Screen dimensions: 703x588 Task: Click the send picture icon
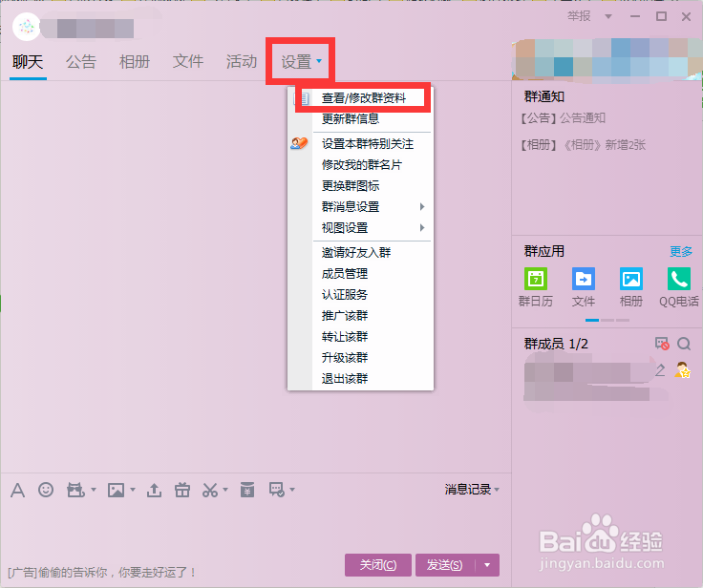pos(116,490)
